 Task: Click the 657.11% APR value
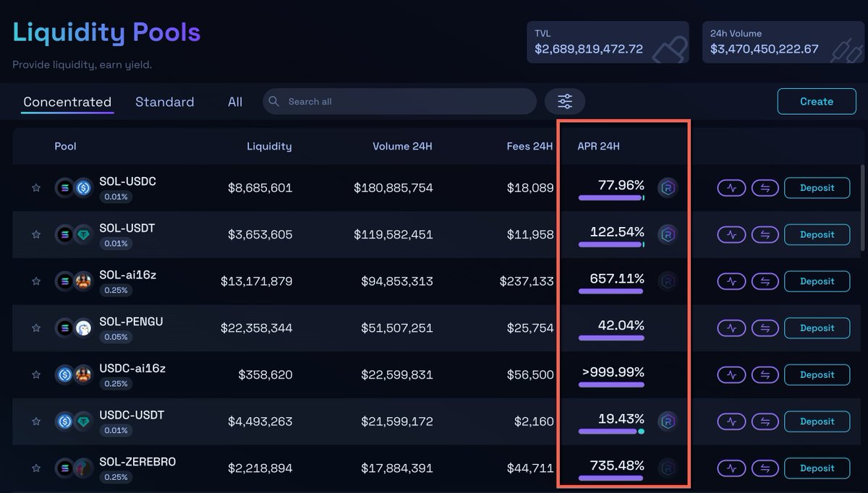(617, 279)
